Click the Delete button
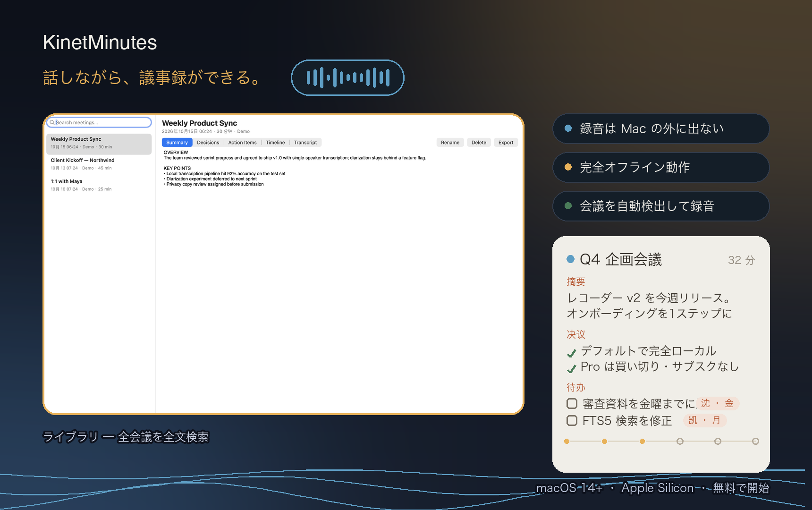 pyautogui.click(x=479, y=142)
